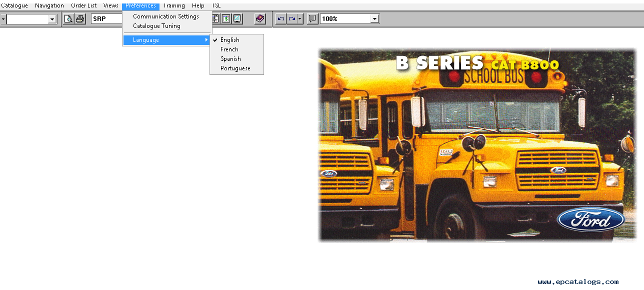Click the B Series school bus image
This screenshot has width=644, height=290.
click(477, 145)
